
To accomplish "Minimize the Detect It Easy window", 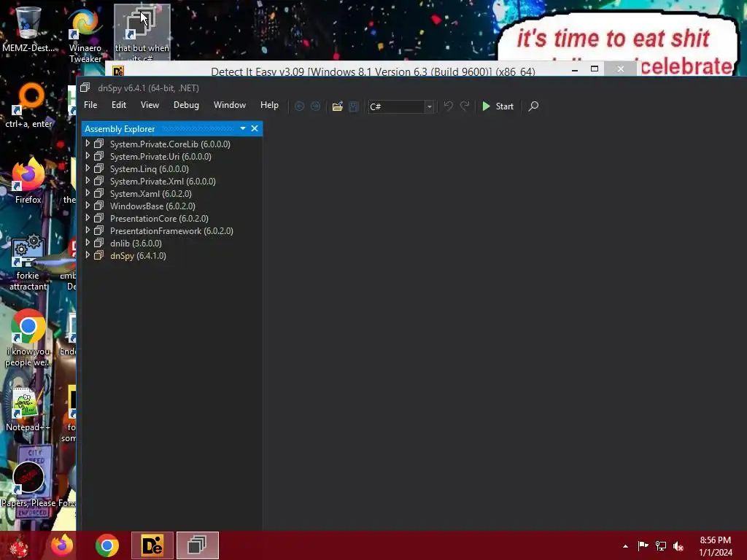I will coord(575,69).
